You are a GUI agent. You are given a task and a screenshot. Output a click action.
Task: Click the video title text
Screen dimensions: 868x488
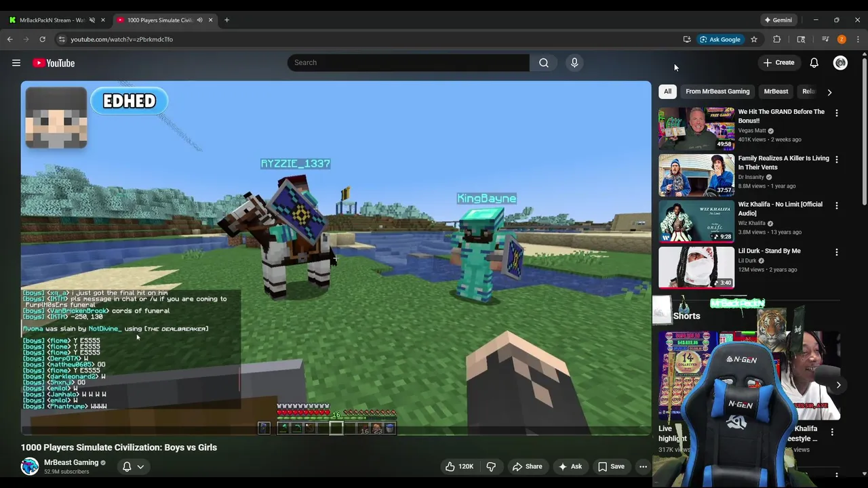click(x=119, y=447)
